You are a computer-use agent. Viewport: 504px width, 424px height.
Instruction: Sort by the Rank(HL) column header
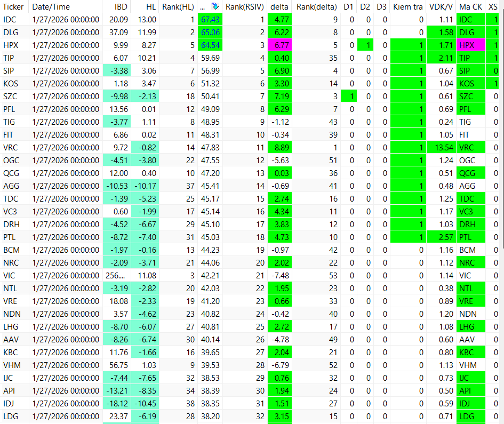[178, 7]
